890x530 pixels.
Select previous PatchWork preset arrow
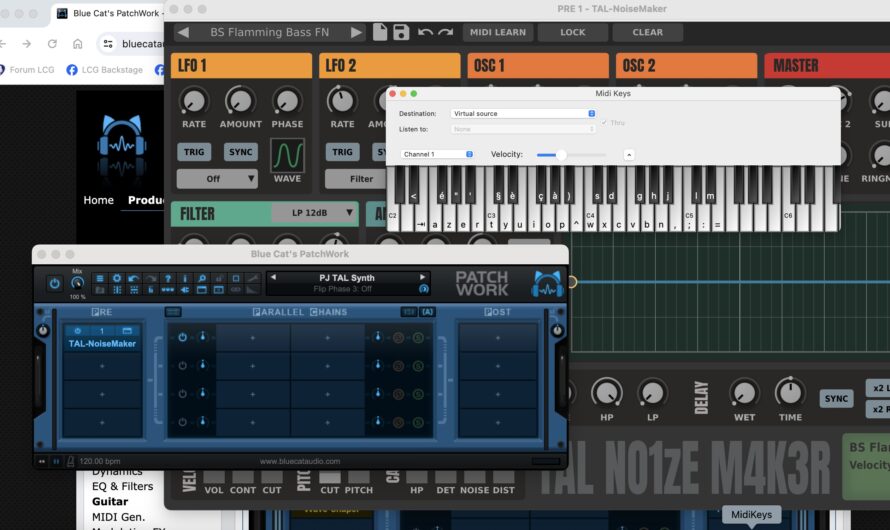274,277
